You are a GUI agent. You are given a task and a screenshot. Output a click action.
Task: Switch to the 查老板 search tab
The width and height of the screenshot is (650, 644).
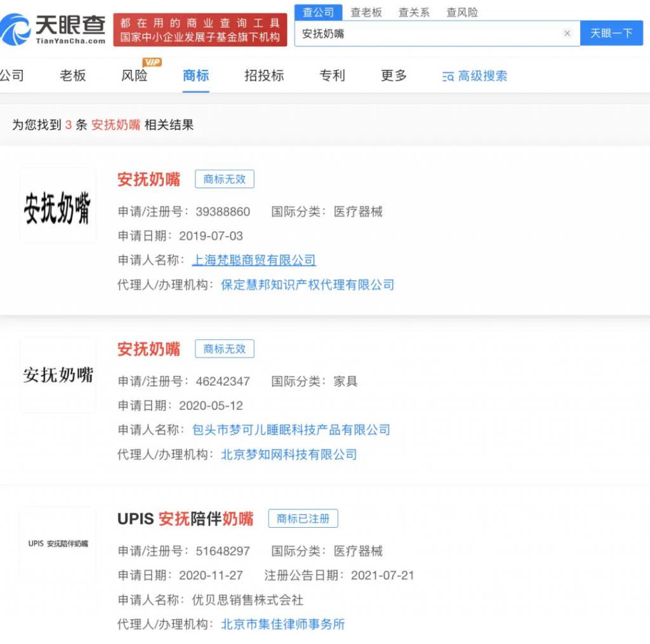366,12
